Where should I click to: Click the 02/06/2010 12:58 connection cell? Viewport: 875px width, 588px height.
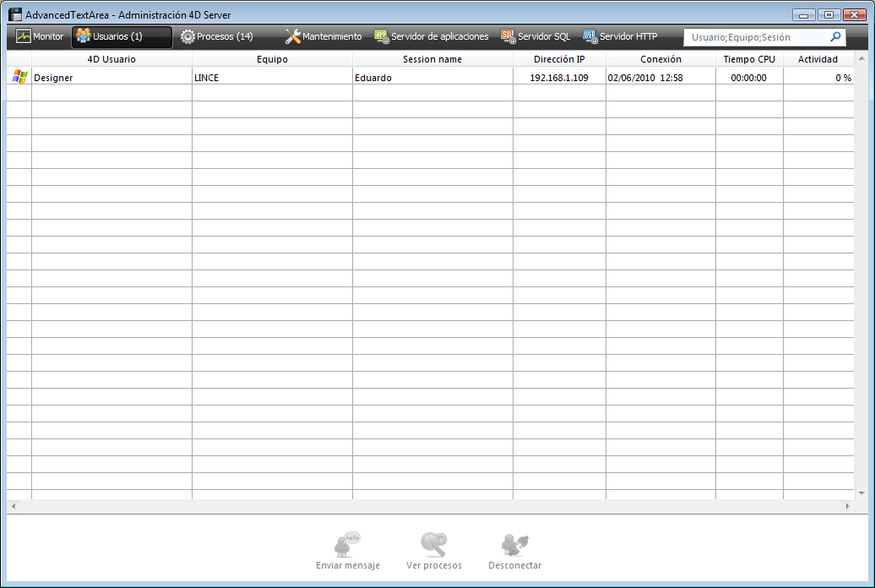[660, 77]
